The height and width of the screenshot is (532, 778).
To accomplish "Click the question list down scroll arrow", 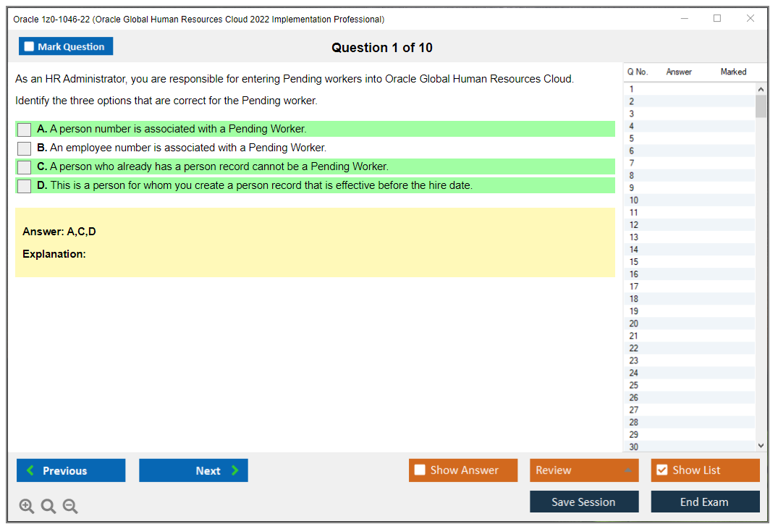I will 761,445.
